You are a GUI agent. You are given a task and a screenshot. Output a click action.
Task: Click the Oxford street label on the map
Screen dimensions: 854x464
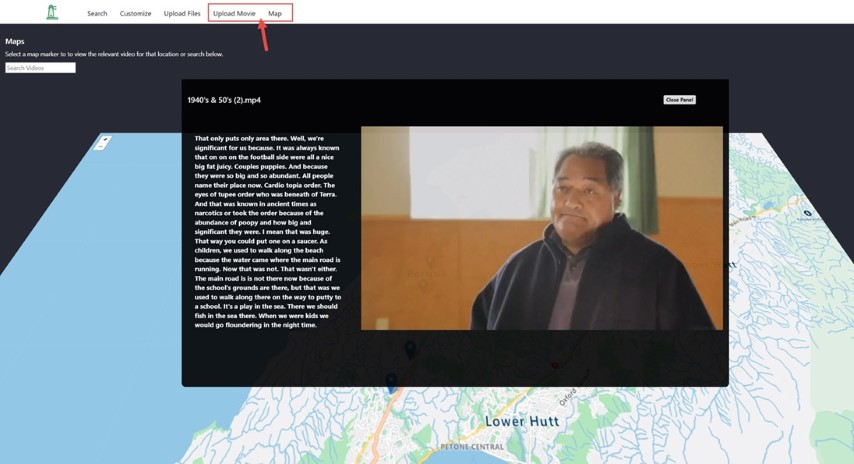click(568, 397)
